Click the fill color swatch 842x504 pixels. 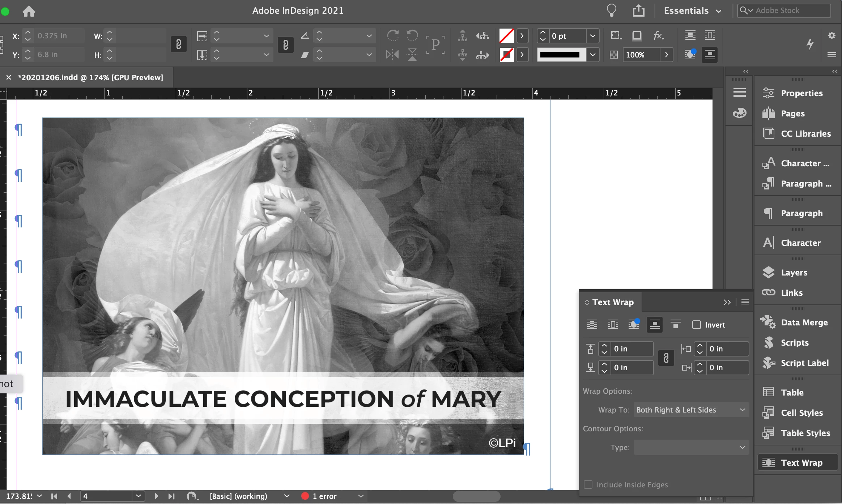tap(506, 36)
